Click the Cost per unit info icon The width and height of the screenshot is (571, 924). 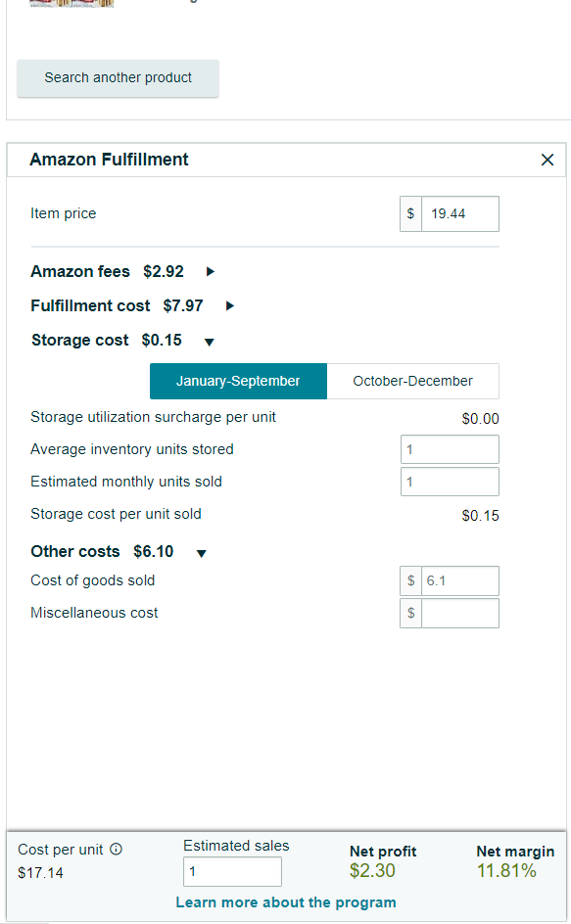click(x=117, y=850)
